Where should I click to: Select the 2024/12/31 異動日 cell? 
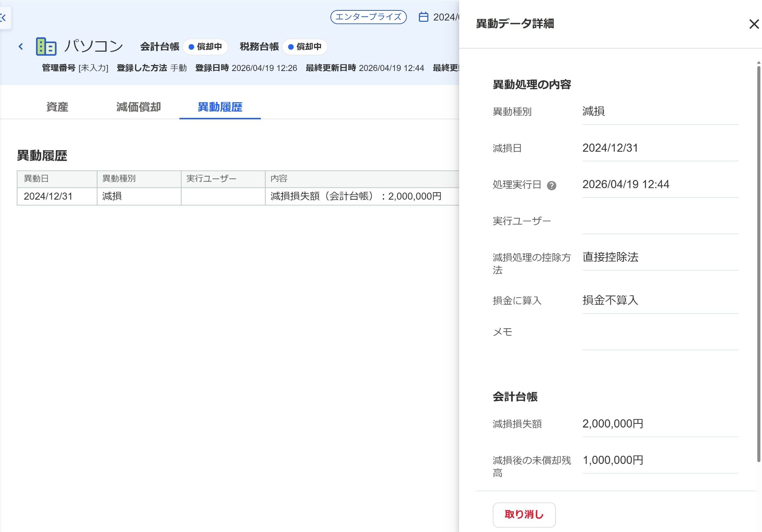click(57, 196)
